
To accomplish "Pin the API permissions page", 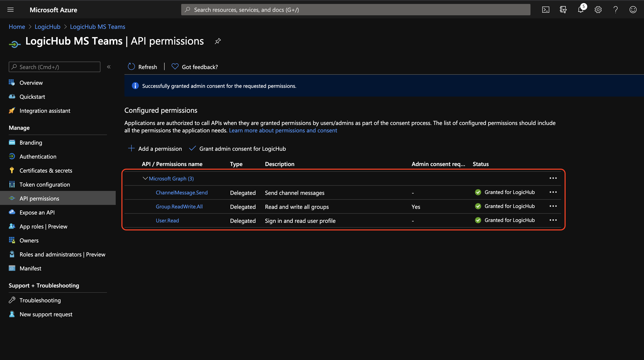I will pos(218,41).
